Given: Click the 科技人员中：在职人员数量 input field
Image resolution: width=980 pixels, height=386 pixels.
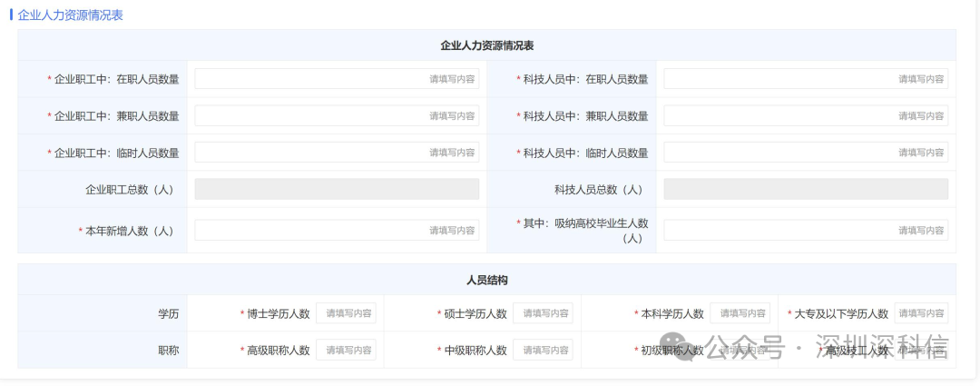Looking at the screenshot, I should (806, 79).
